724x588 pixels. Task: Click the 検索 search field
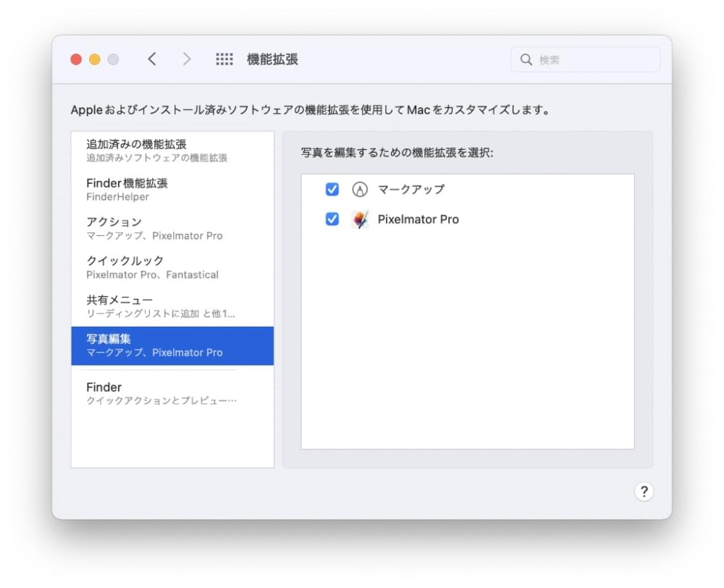pyautogui.click(x=594, y=60)
